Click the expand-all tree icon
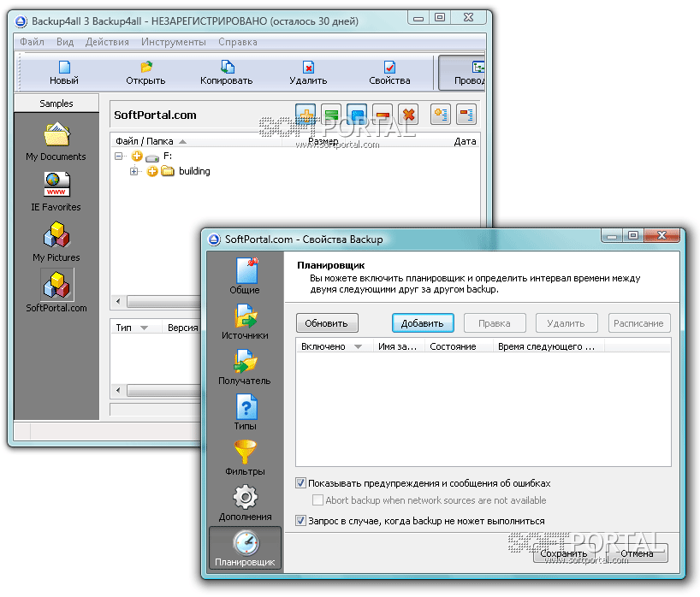The height and width of the screenshot is (597, 700). click(x=441, y=115)
